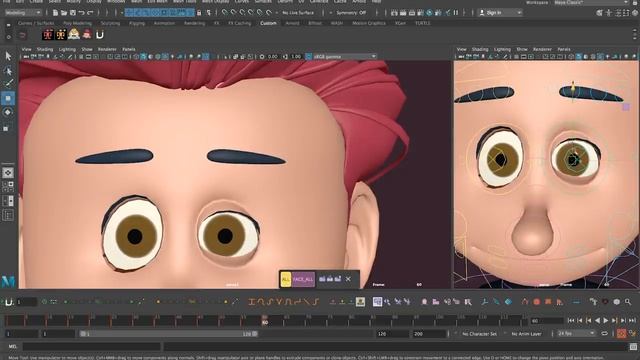Screen dimensions: 640x360
Task: Click the second orange character shelf icon
Action: point(61,35)
